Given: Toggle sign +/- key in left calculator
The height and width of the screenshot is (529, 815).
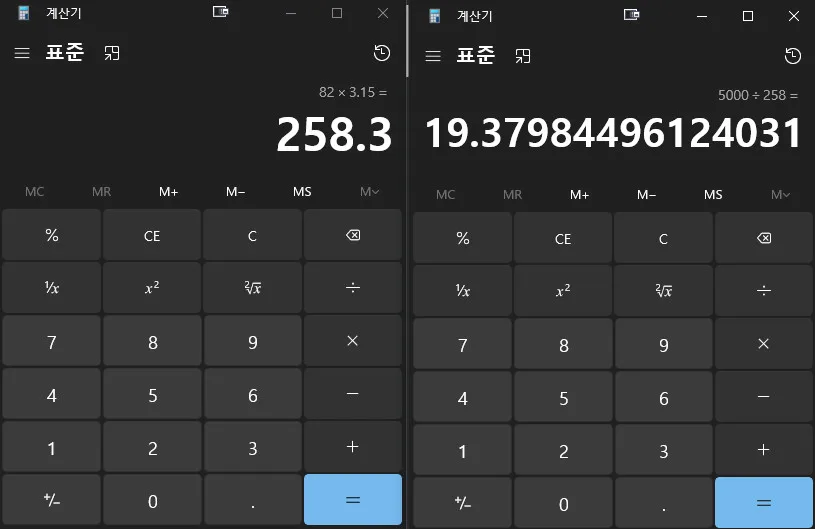Looking at the screenshot, I should pos(51,500).
